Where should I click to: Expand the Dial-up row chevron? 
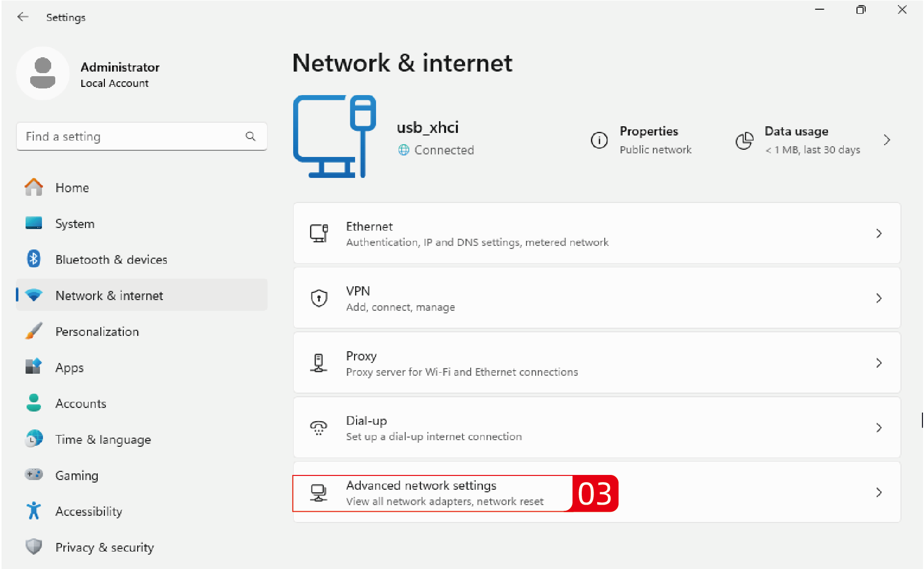(x=878, y=427)
